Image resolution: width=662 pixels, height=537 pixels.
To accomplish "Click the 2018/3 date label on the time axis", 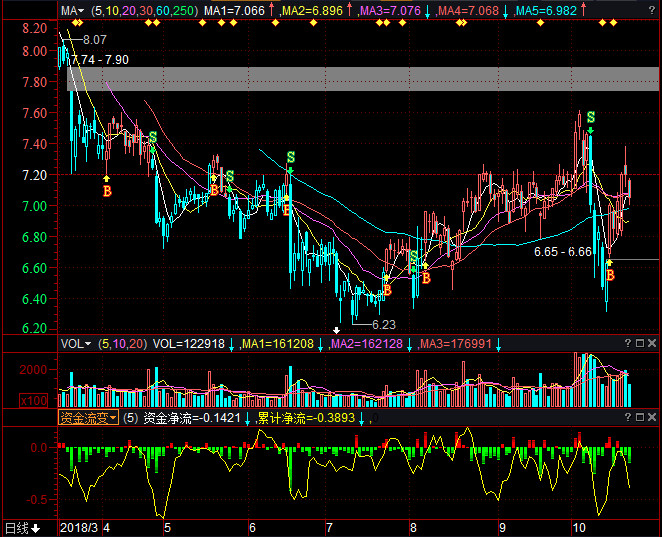I will pos(79,527).
